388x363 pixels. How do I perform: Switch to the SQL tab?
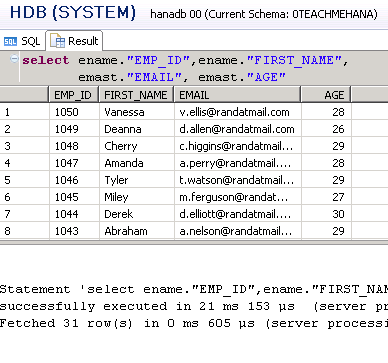coord(22,41)
